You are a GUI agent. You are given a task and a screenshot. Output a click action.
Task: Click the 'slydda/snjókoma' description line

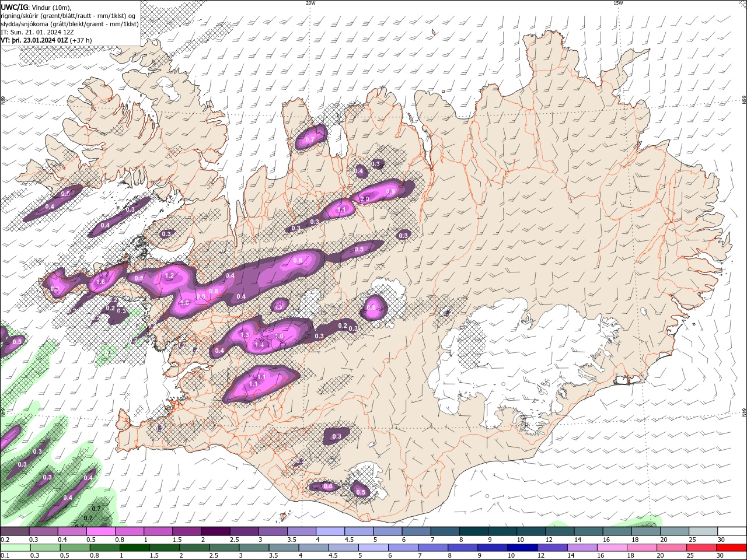point(69,24)
